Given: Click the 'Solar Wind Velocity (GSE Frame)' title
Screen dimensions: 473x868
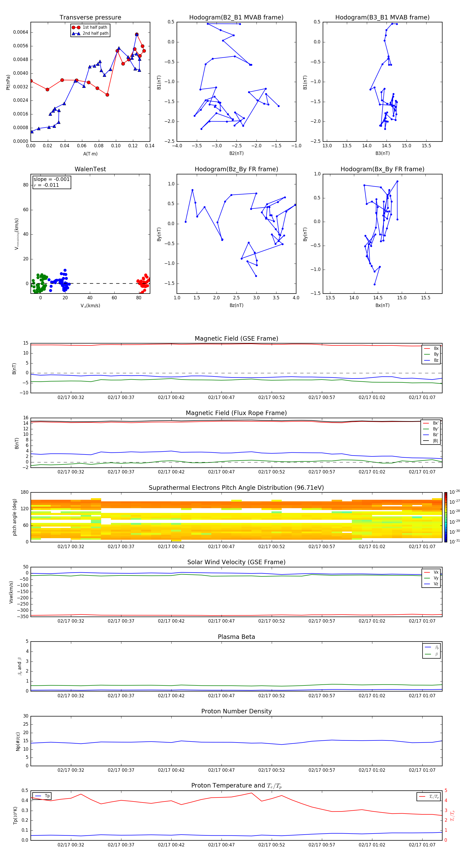Looking at the screenshot, I should pyautogui.click(x=236, y=562).
